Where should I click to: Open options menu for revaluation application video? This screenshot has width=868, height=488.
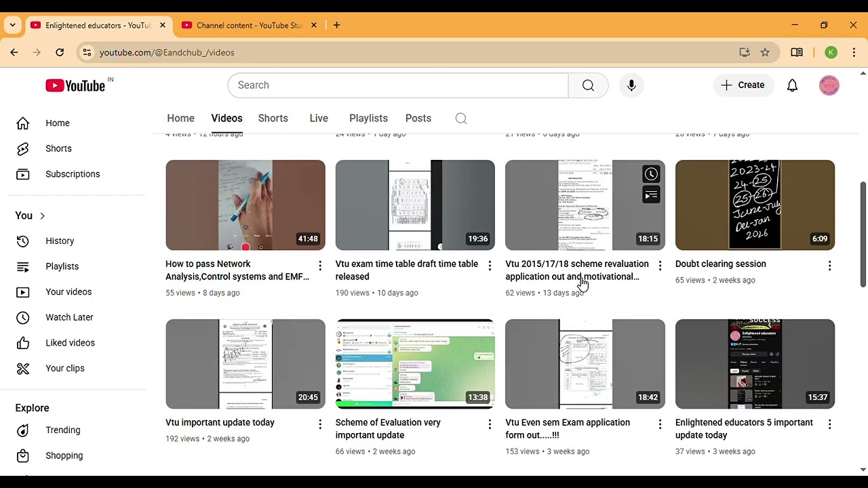coord(660,266)
